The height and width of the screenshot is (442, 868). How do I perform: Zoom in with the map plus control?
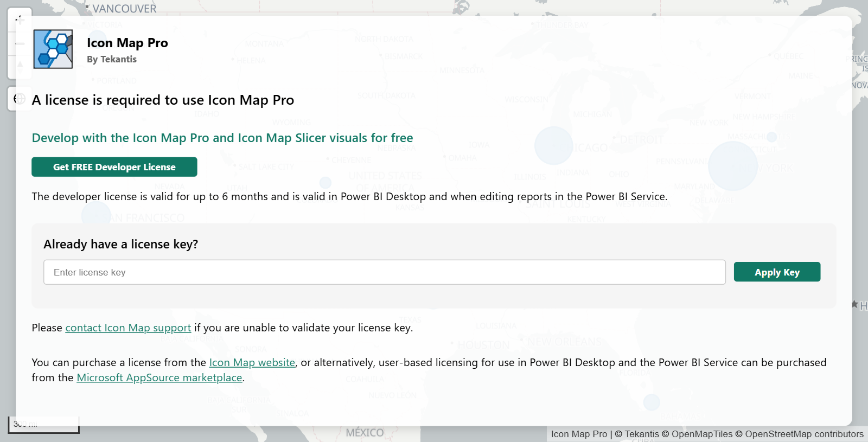coord(20,21)
